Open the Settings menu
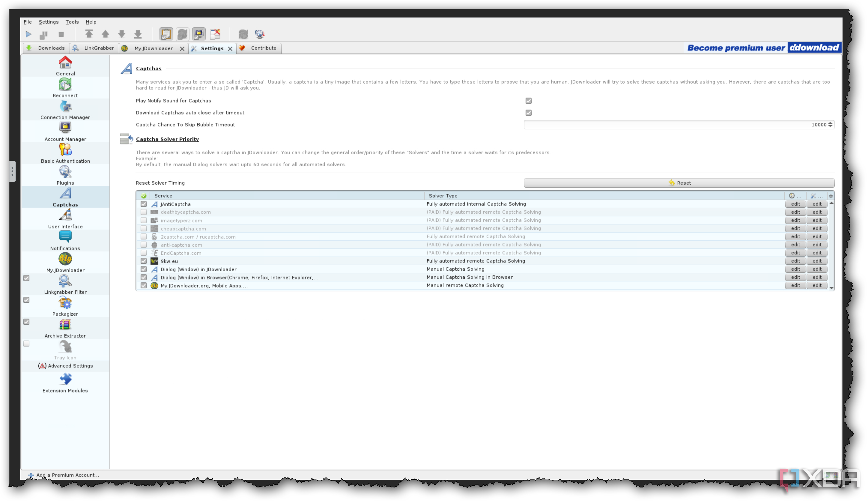Image resolution: width=868 pixels, height=502 pixels. point(49,22)
